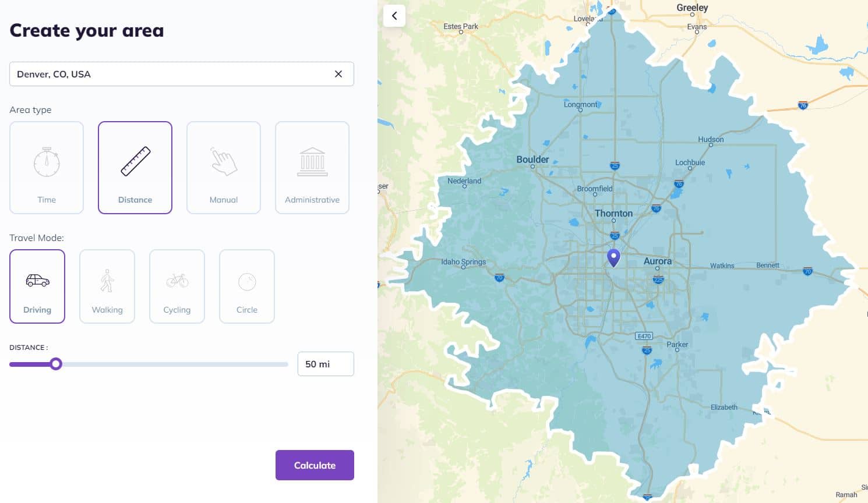Switch to the Administrative tab card
The height and width of the screenshot is (503, 868).
click(x=312, y=168)
